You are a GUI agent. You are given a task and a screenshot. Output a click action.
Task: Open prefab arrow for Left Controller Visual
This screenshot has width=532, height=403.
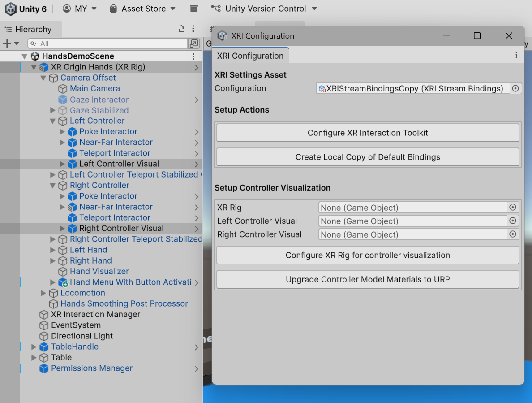pyautogui.click(x=197, y=165)
